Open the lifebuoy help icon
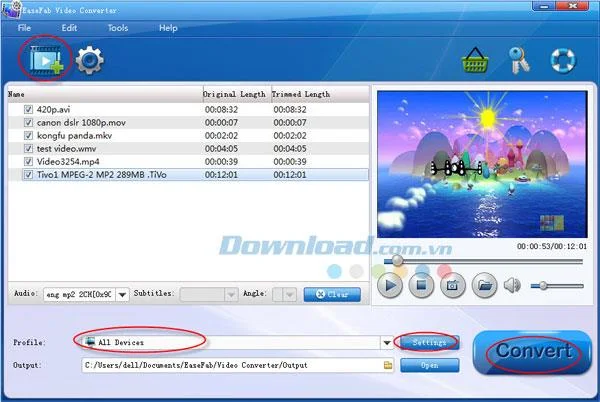600x402 pixels. click(x=563, y=60)
